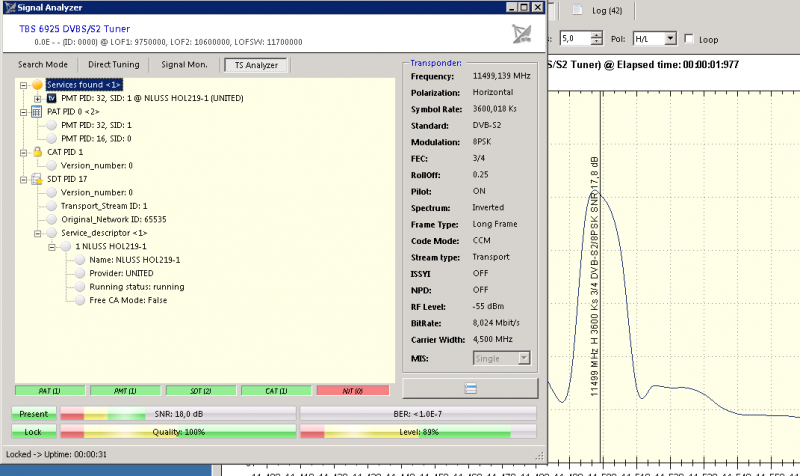Screen dimensions: 800x476
Task: Click the PAT PID 0 table icon
Action: (36, 112)
